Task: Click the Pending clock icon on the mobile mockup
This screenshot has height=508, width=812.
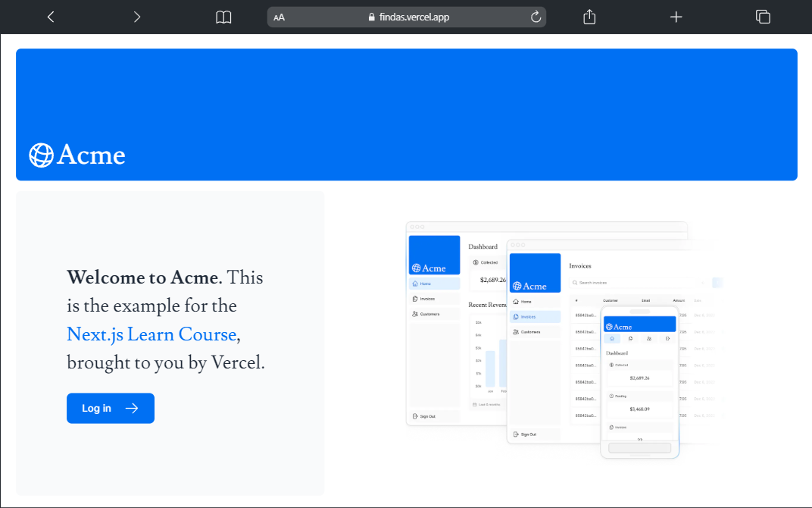Action: 611,397
